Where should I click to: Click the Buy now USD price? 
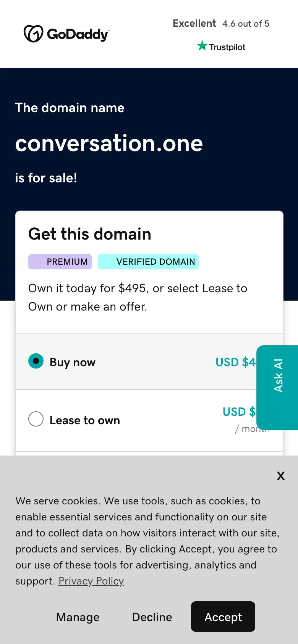click(x=235, y=362)
